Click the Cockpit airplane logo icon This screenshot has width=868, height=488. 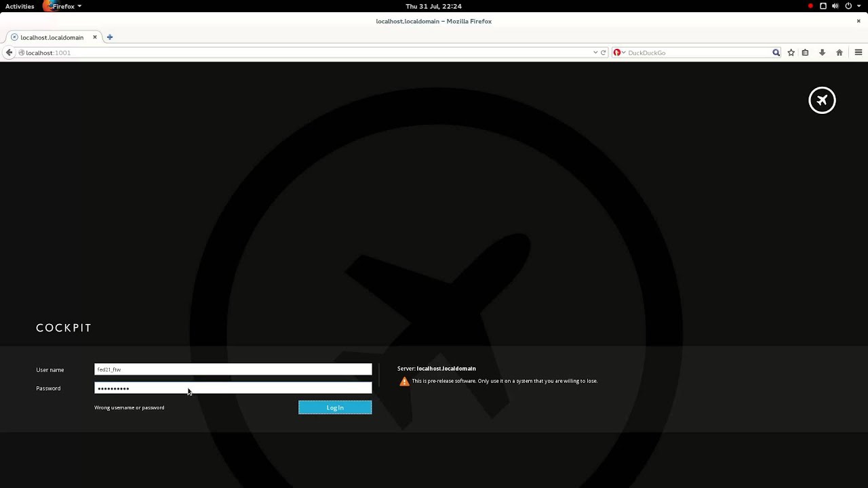coord(822,100)
